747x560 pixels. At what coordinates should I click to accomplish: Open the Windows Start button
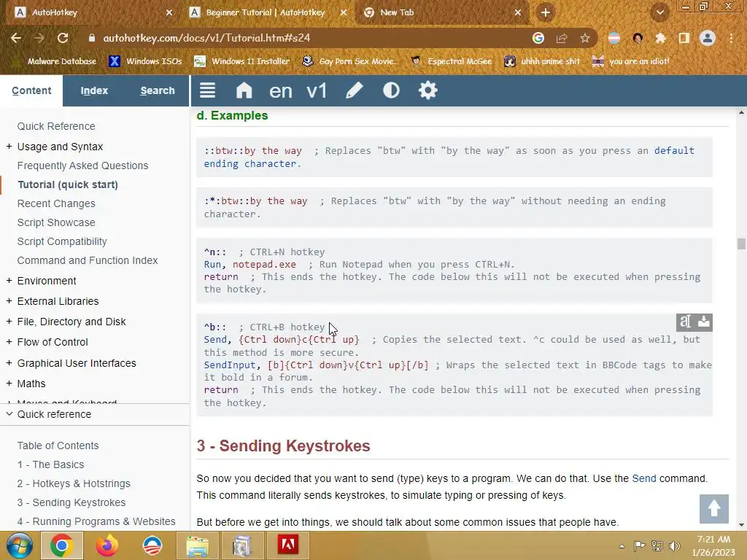[19, 545]
